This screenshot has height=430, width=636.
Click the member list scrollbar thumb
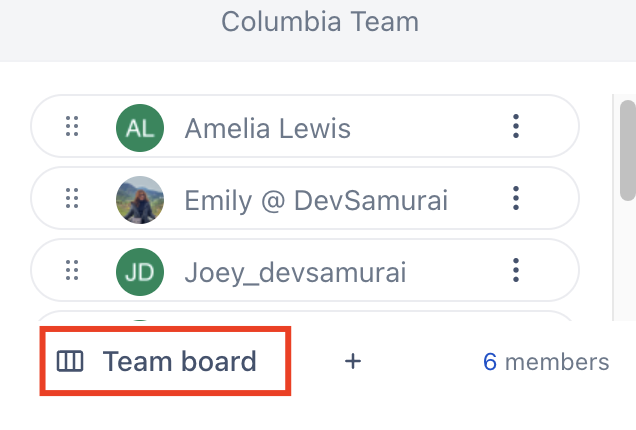pyautogui.click(x=627, y=149)
